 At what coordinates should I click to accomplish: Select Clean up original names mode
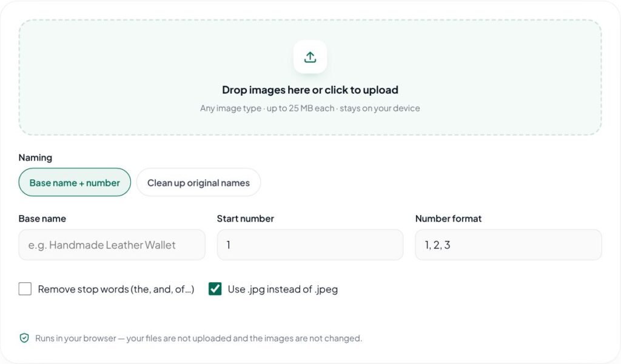coord(198,182)
